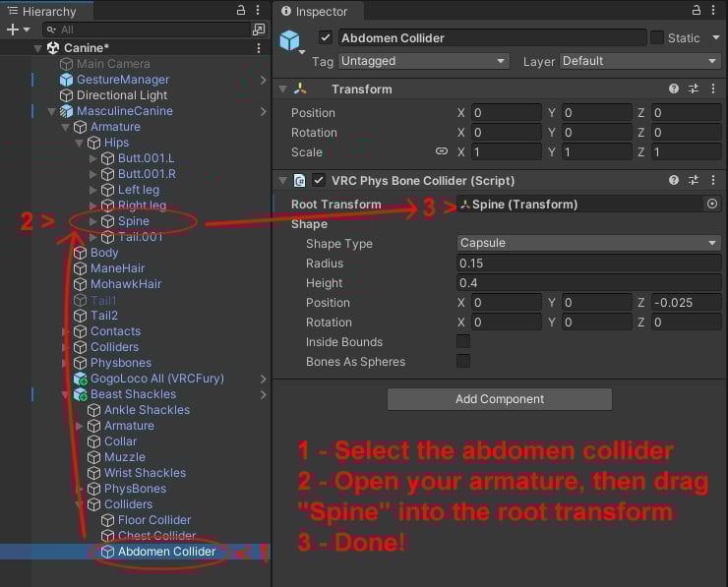The image size is (728, 587).
Task: Open Transform component presets icon
Action: pyautogui.click(x=694, y=88)
